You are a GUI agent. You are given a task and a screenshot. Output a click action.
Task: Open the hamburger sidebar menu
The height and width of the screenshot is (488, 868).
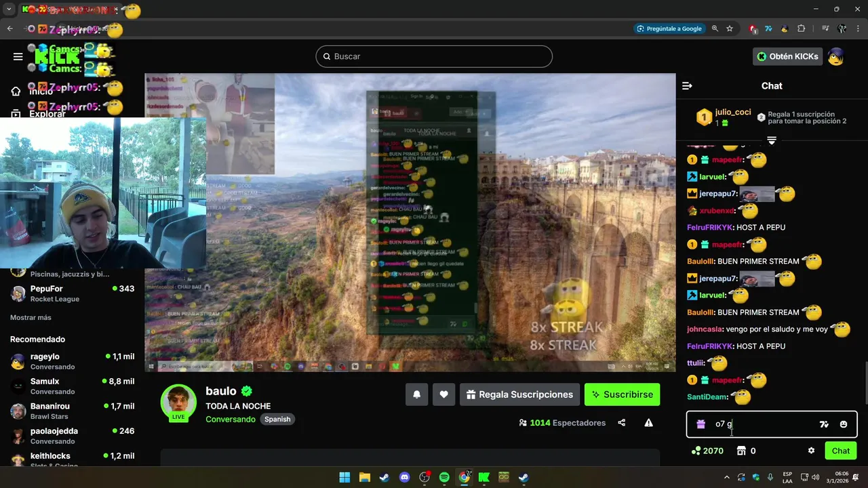click(18, 56)
